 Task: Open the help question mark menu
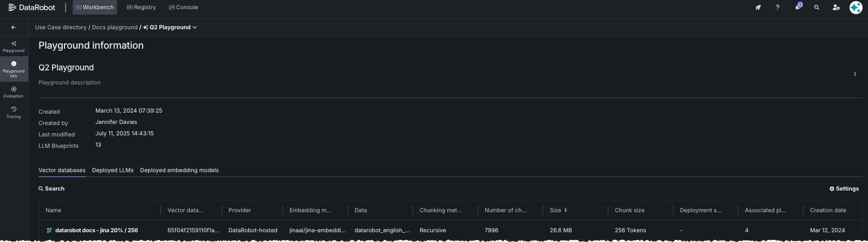(x=777, y=8)
